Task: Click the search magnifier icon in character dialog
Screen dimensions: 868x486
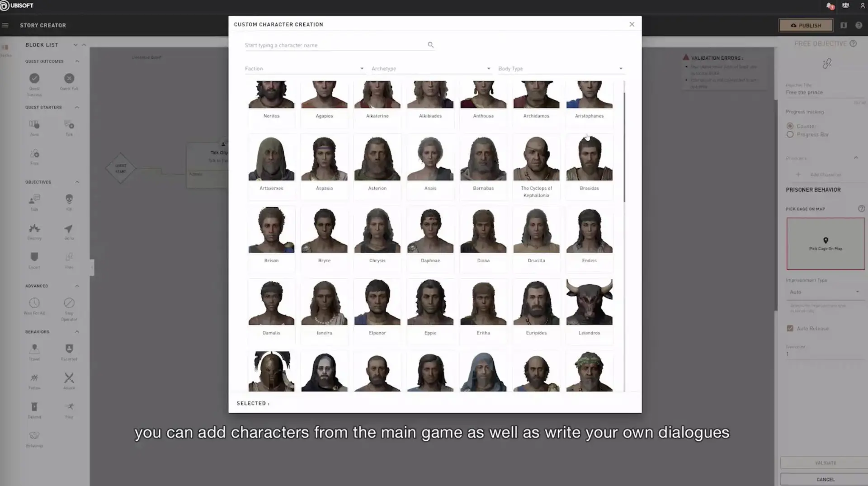Action: 430,45
